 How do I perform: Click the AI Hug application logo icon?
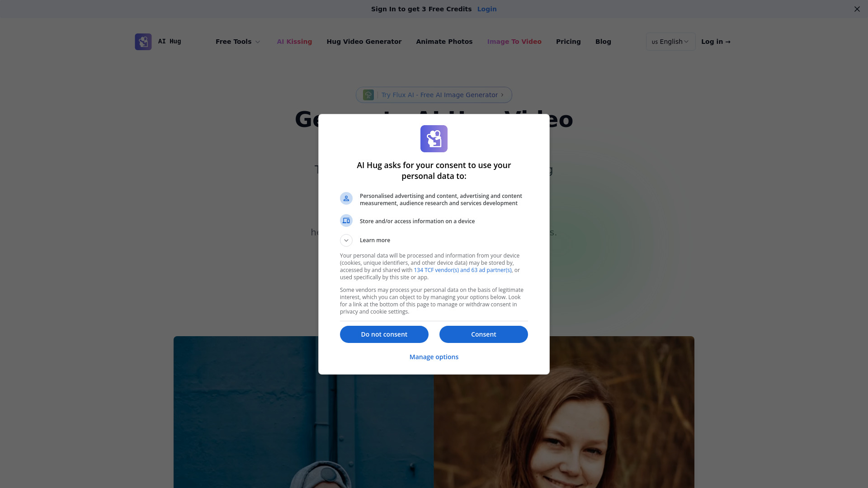tap(143, 42)
